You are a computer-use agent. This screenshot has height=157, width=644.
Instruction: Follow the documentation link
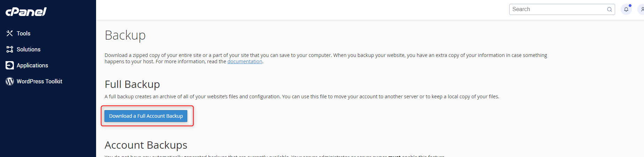tap(245, 61)
